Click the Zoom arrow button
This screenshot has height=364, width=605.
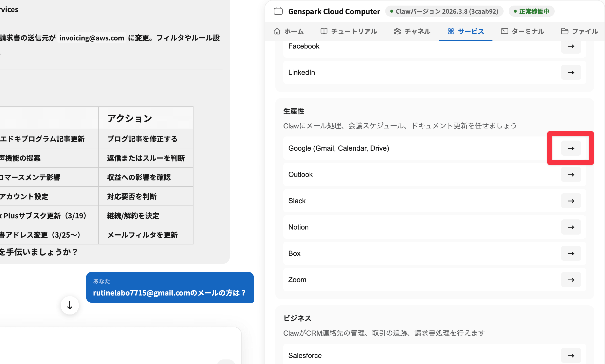tap(571, 280)
